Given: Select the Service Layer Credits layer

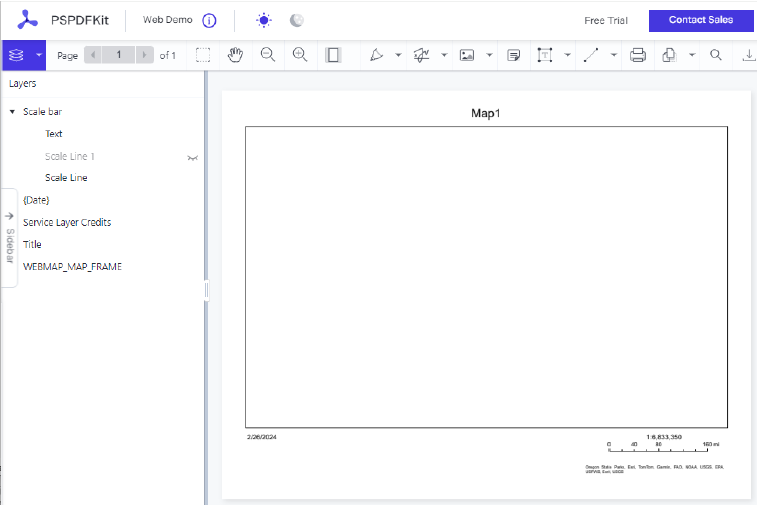Looking at the screenshot, I should click(67, 222).
